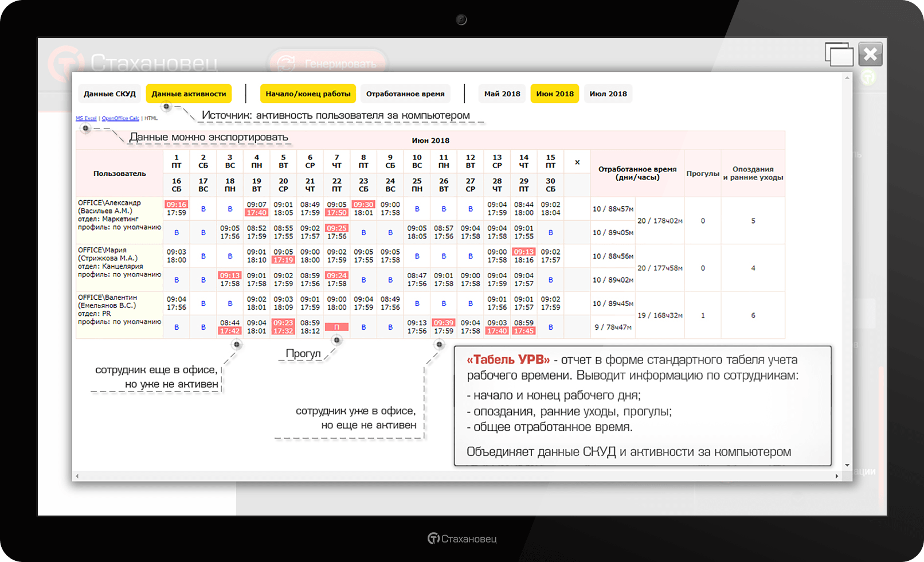
Task: Click the highlighted 09:30 cell
Action: 363,205
